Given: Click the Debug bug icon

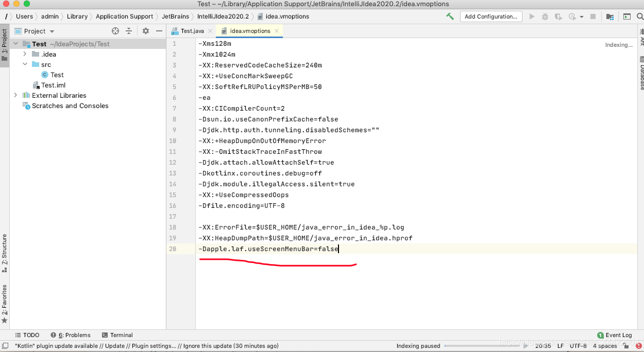Looking at the screenshot, I should click(x=545, y=16).
